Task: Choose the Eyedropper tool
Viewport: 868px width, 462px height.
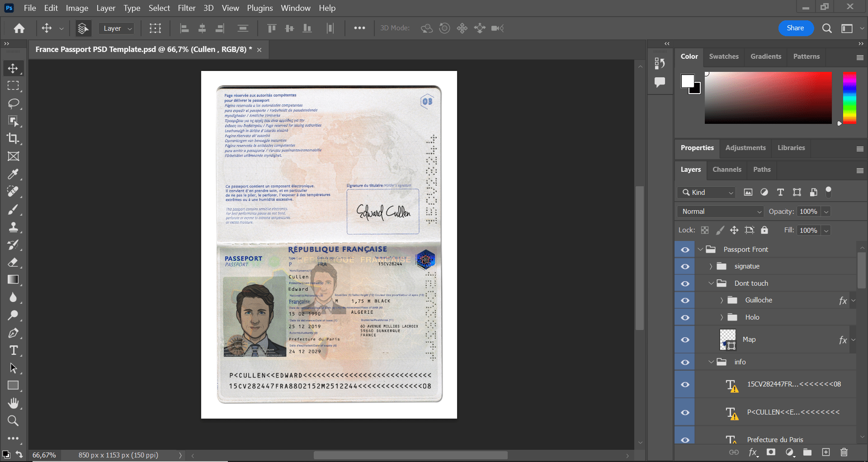Action: (x=13, y=174)
